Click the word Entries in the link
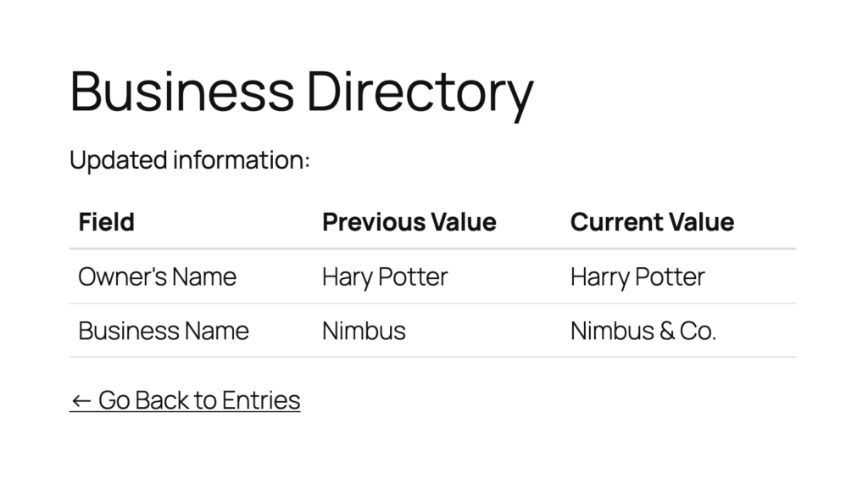 pos(261,400)
